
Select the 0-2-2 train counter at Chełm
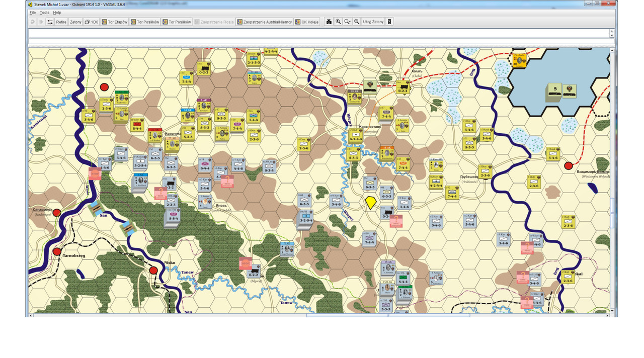pos(403,87)
